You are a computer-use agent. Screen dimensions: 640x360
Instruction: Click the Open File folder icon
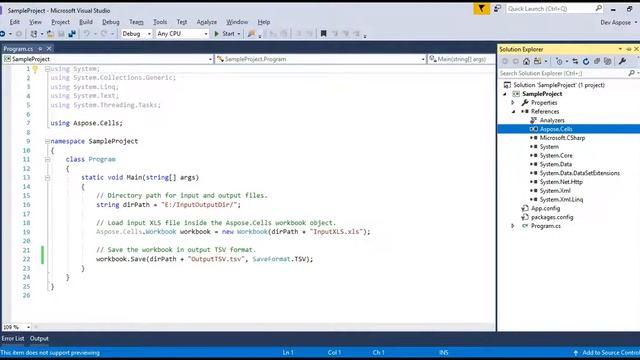pyautogui.click(x=50, y=34)
